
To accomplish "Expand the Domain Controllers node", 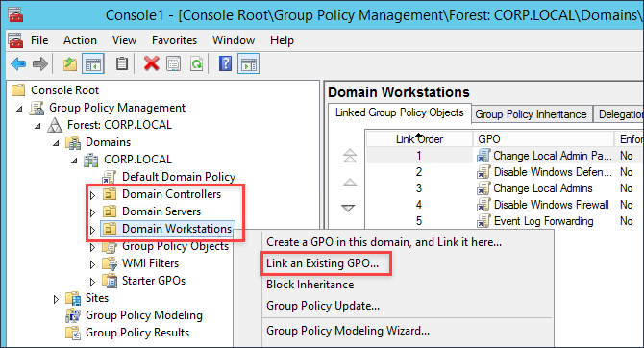I will click(x=93, y=195).
